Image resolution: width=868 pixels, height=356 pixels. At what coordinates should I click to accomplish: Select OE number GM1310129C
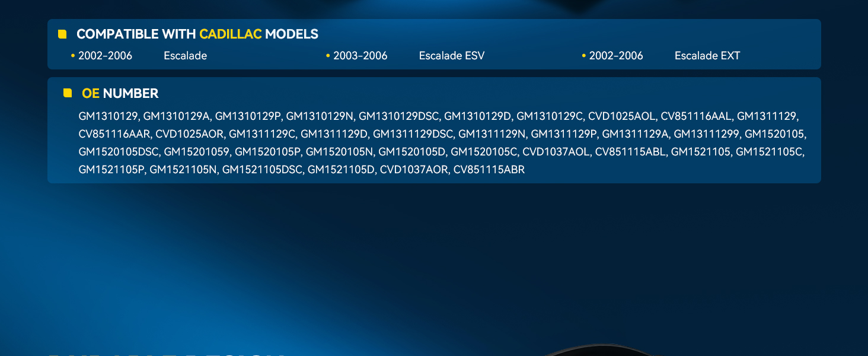(x=549, y=116)
